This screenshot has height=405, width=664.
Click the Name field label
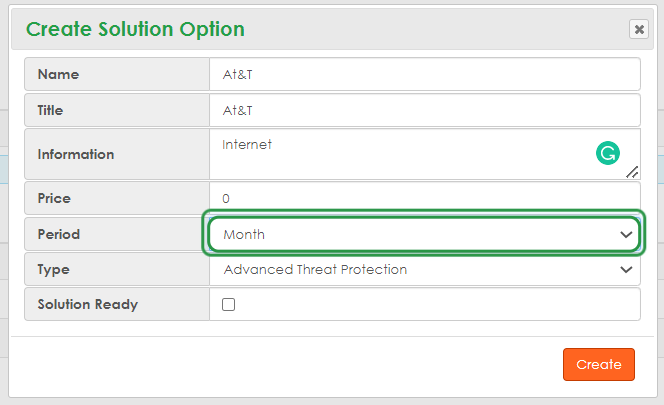[x=58, y=74]
